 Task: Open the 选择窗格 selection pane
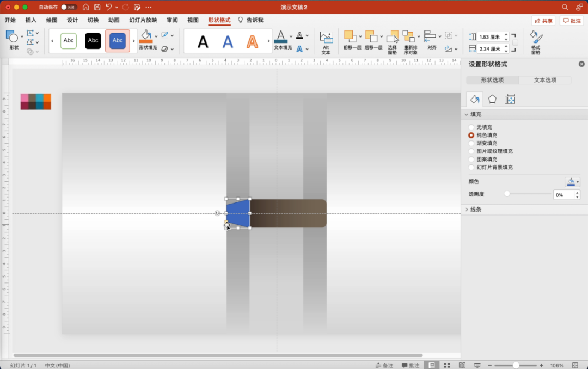(x=393, y=37)
